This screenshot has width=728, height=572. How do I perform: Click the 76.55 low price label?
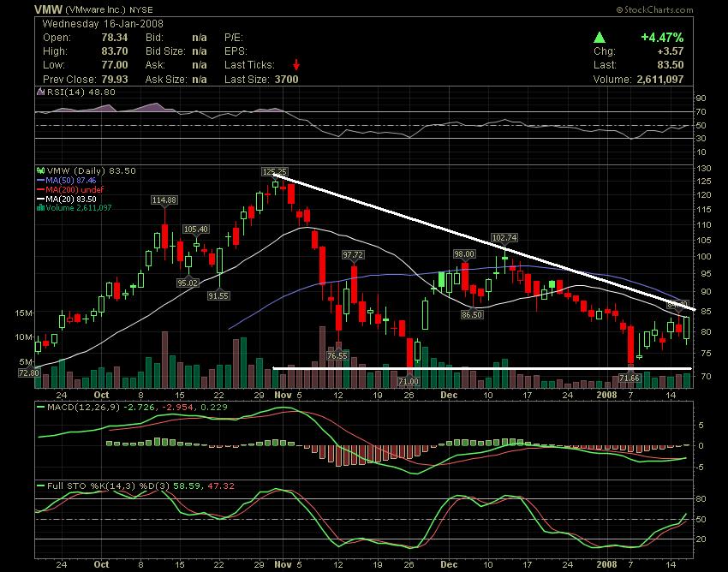coord(337,356)
